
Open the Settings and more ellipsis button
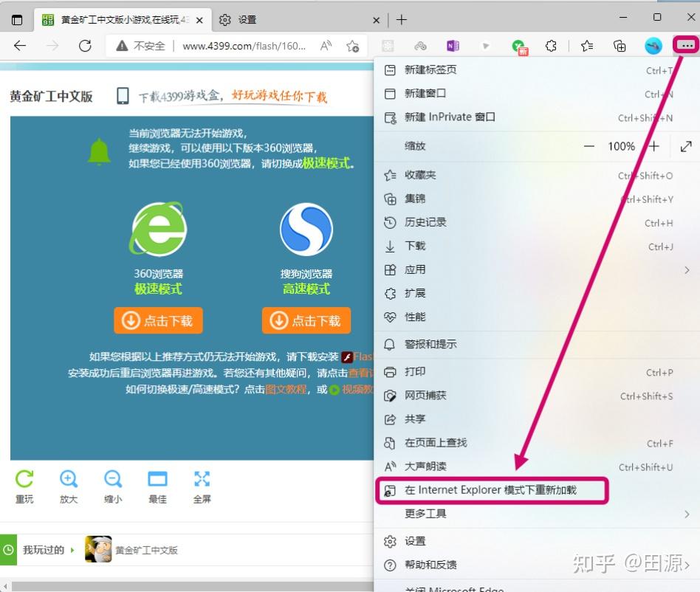(x=687, y=45)
